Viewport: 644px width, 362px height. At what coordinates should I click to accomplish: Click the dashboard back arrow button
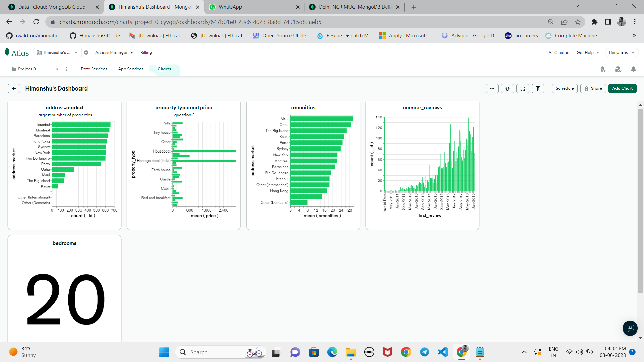click(x=14, y=88)
